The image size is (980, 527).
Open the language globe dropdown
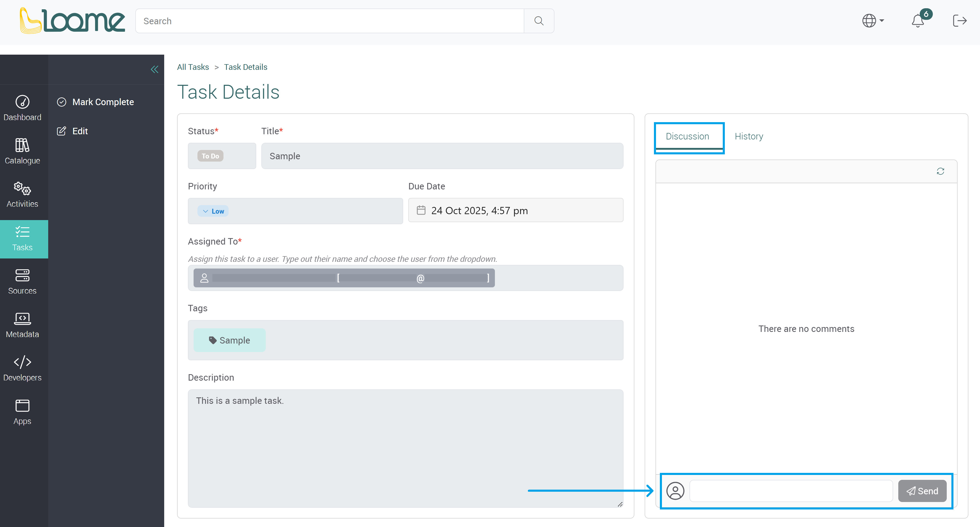pos(872,21)
